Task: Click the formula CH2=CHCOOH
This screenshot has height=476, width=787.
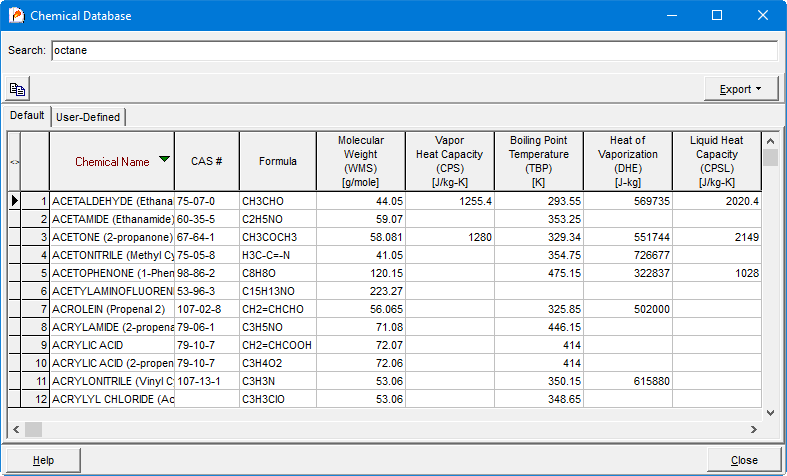Action: (278, 345)
